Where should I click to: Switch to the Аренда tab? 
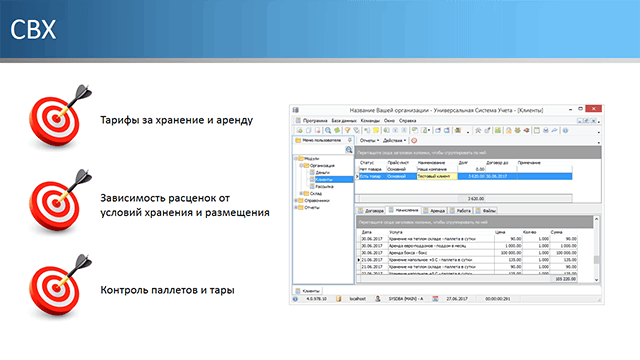tap(433, 211)
